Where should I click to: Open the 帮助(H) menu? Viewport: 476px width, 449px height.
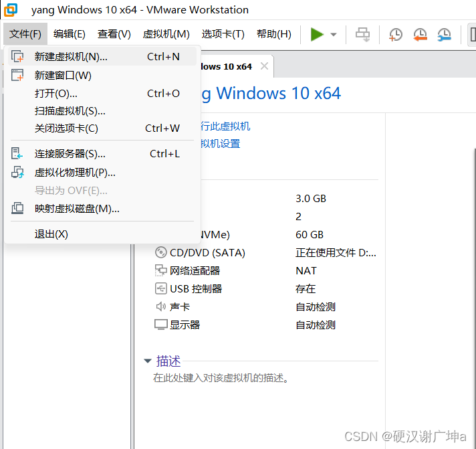pos(274,34)
